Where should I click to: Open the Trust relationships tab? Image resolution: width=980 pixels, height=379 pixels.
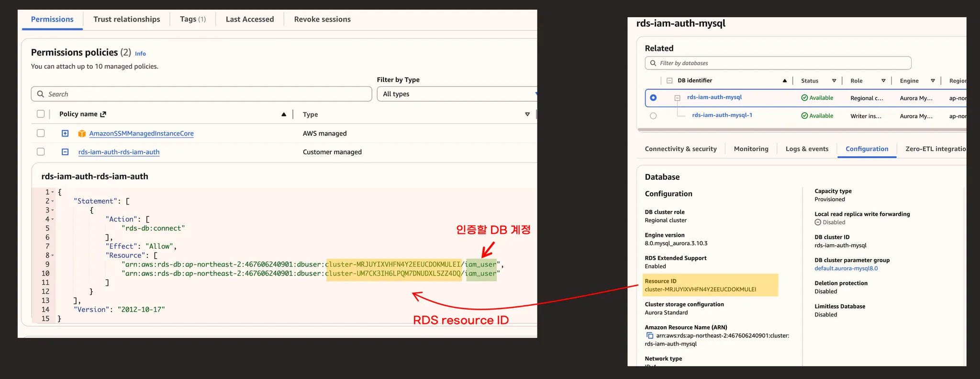(127, 19)
